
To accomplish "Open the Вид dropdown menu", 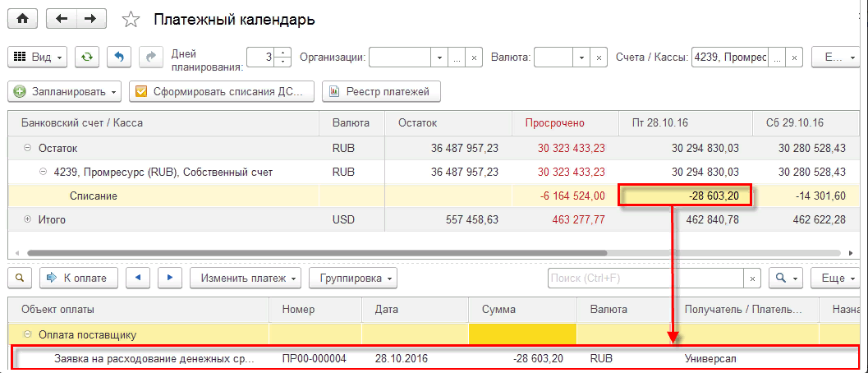I will point(39,57).
